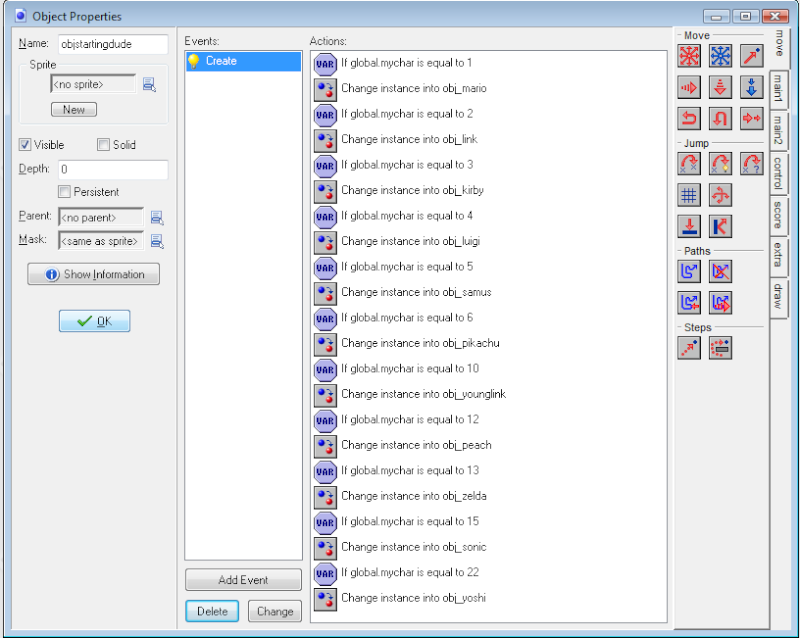
Task: Select the Start Moving in a Direction action
Action: 689,56
